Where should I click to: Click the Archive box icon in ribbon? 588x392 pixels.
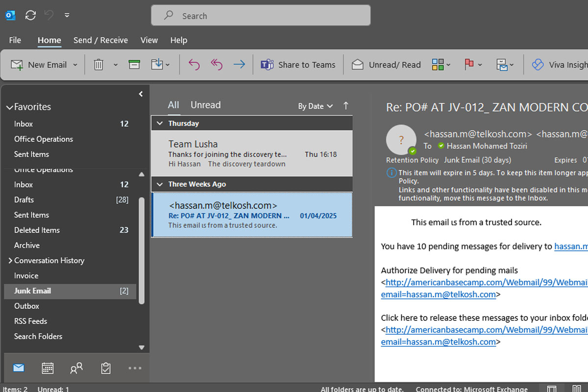click(x=134, y=65)
